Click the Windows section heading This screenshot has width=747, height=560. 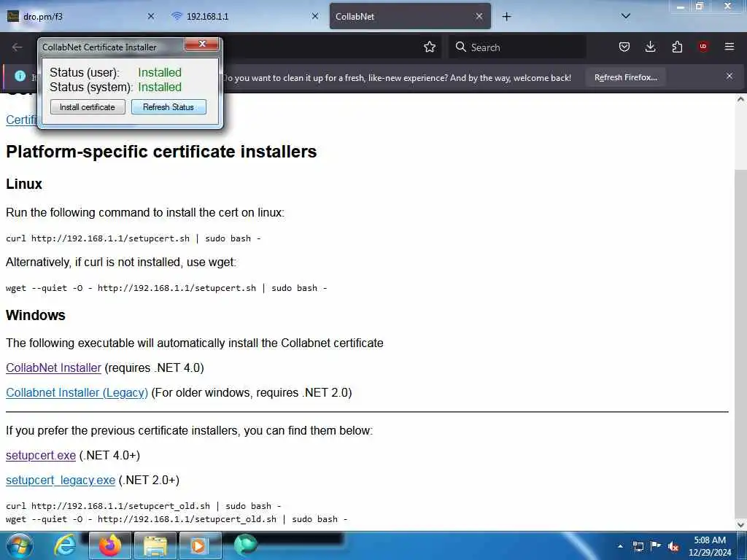[36, 315]
